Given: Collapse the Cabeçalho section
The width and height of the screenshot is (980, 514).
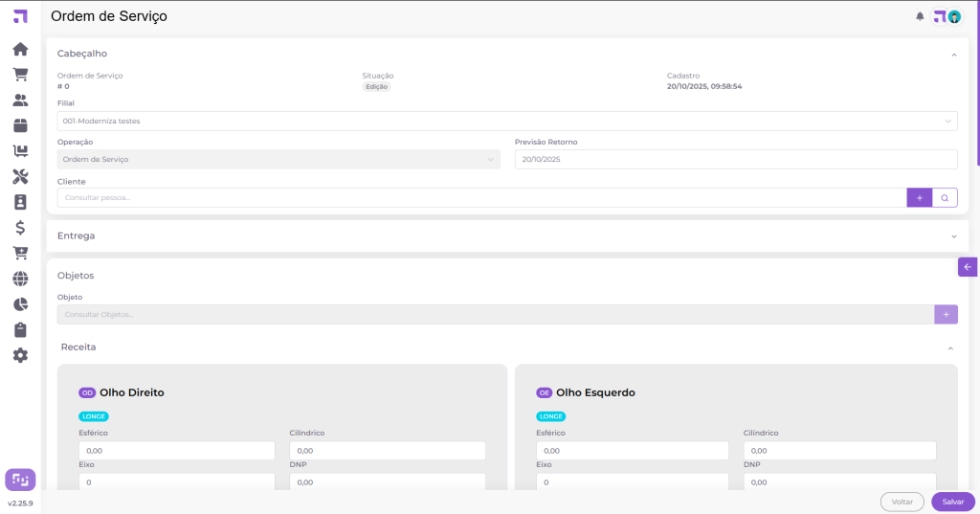Looking at the screenshot, I should 953,55.
